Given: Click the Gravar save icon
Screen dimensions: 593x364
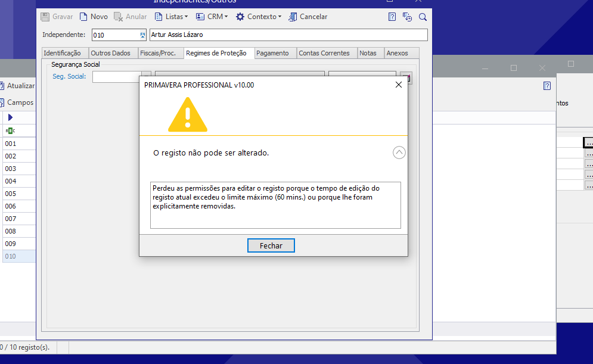Looking at the screenshot, I should [45, 17].
